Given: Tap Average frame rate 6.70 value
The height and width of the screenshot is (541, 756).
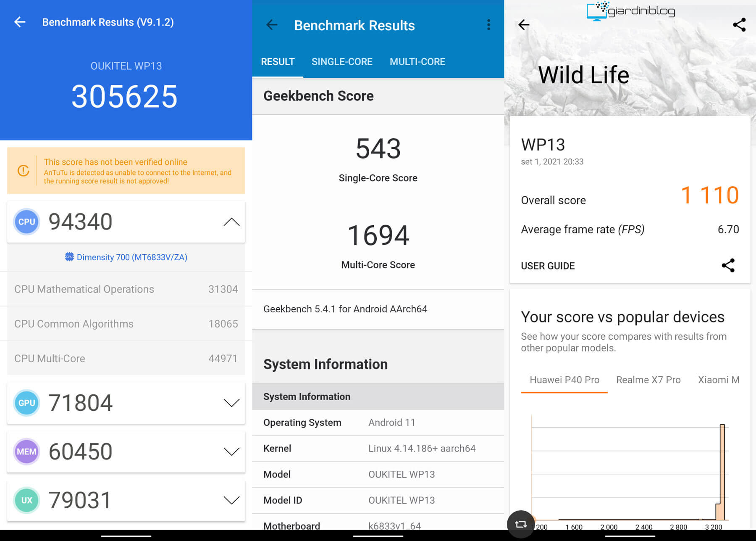Looking at the screenshot, I should click(x=728, y=230).
